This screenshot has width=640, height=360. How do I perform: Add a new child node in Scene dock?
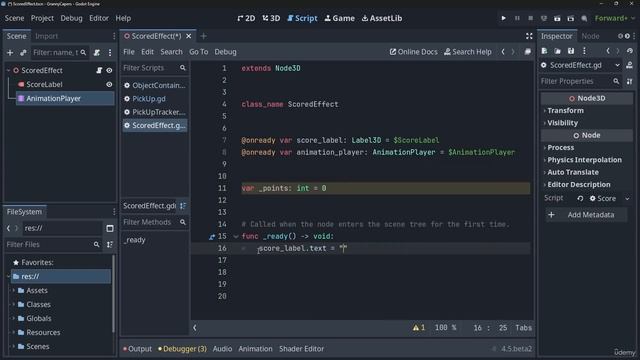(10, 52)
